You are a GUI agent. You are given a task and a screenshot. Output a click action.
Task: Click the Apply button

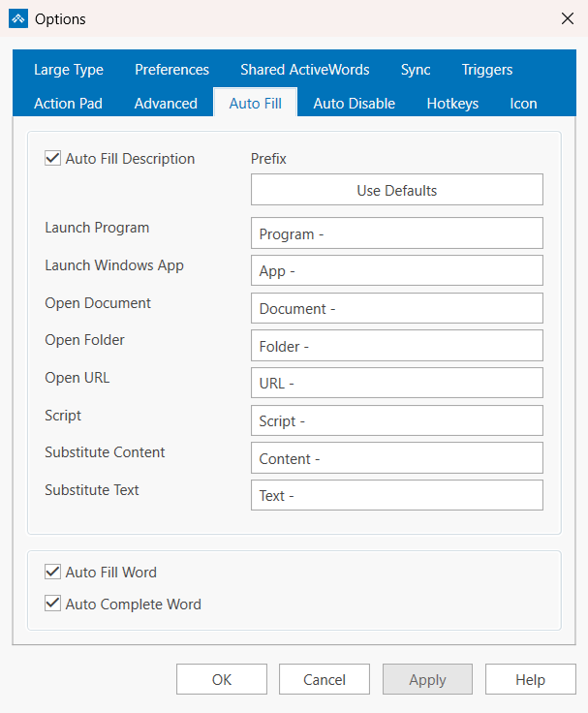(x=427, y=679)
